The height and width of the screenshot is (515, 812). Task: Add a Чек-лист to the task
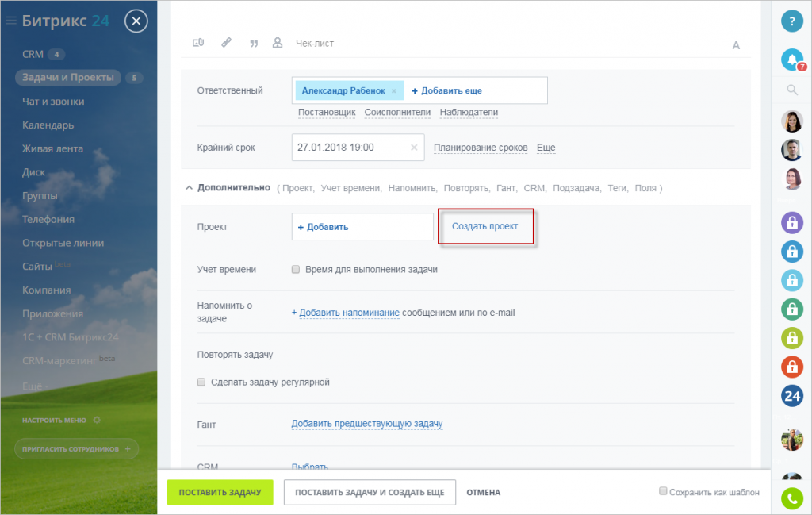coord(314,44)
